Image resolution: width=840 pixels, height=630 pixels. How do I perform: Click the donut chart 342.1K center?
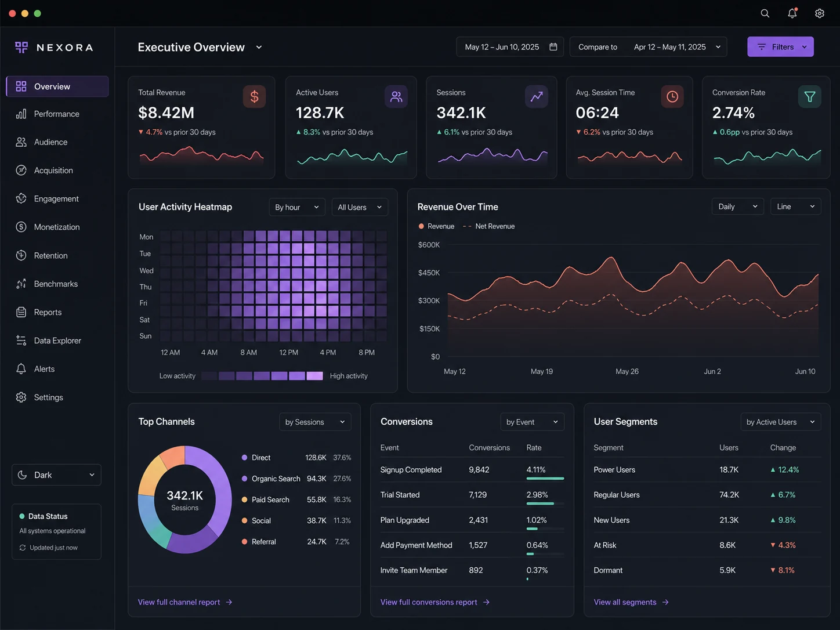(x=185, y=500)
